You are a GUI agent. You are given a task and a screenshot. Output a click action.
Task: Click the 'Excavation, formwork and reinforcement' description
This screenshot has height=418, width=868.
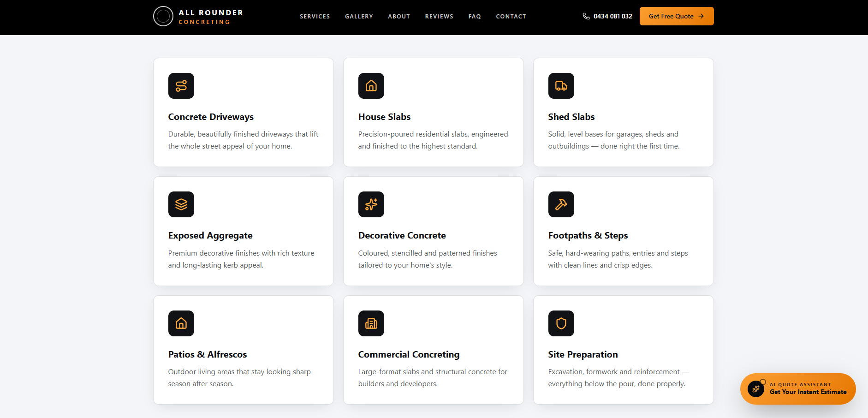click(x=618, y=377)
